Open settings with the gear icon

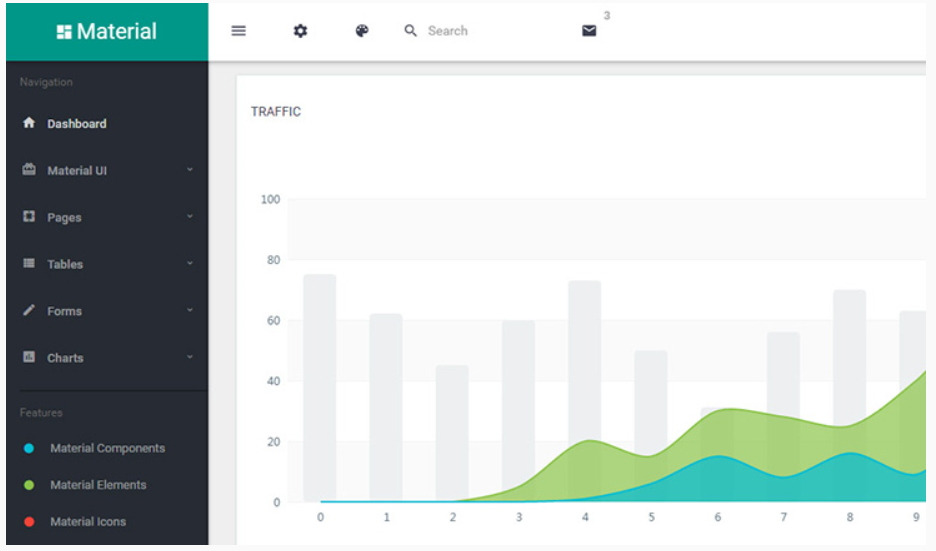(300, 30)
